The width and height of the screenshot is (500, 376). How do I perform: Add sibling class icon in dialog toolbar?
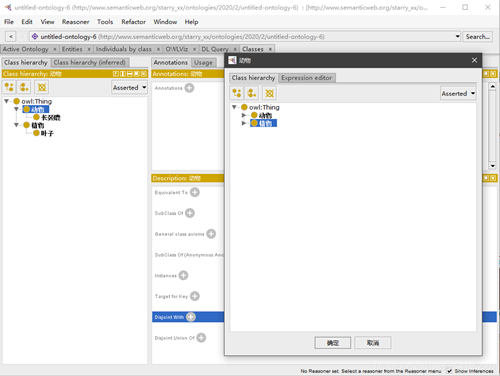point(252,93)
